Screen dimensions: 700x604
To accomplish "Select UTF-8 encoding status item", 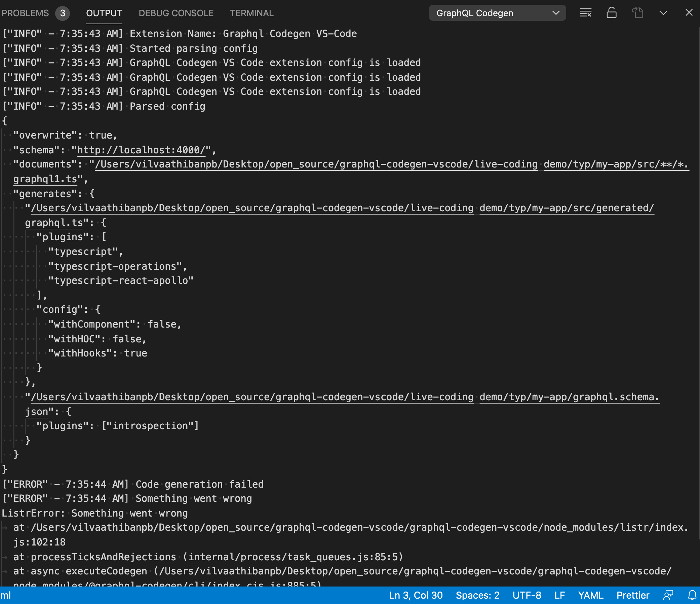I will (527, 595).
